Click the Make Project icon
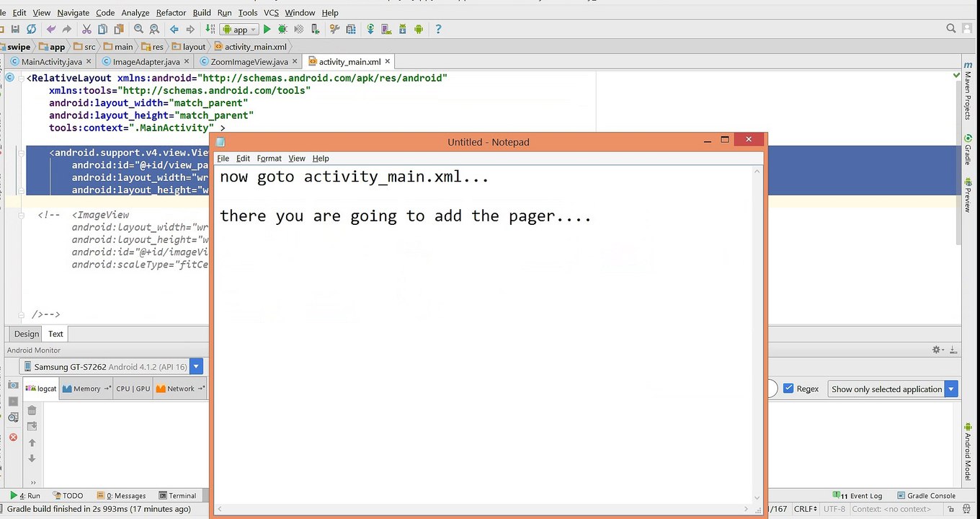The width and height of the screenshot is (980, 519). [x=210, y=30]
